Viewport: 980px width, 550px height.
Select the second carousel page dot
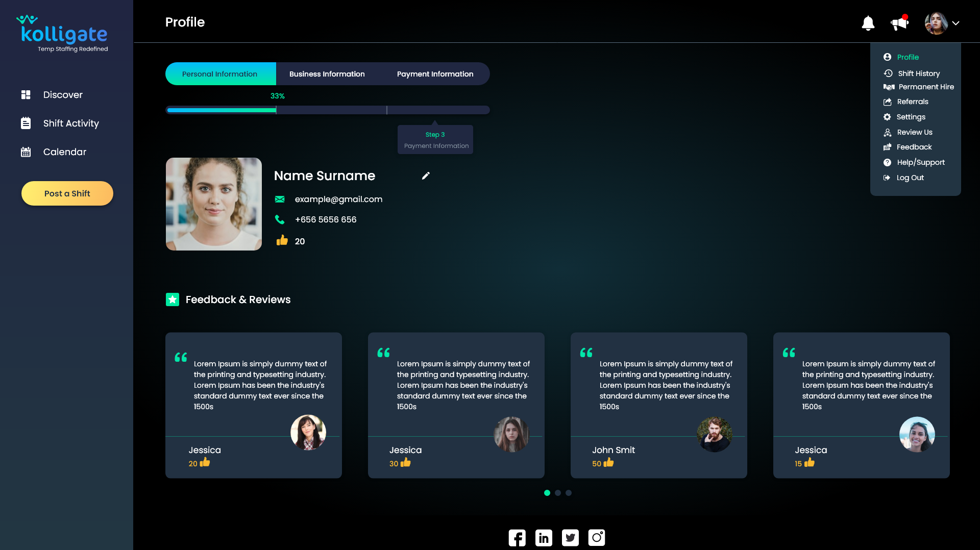(x=558, y=493)
